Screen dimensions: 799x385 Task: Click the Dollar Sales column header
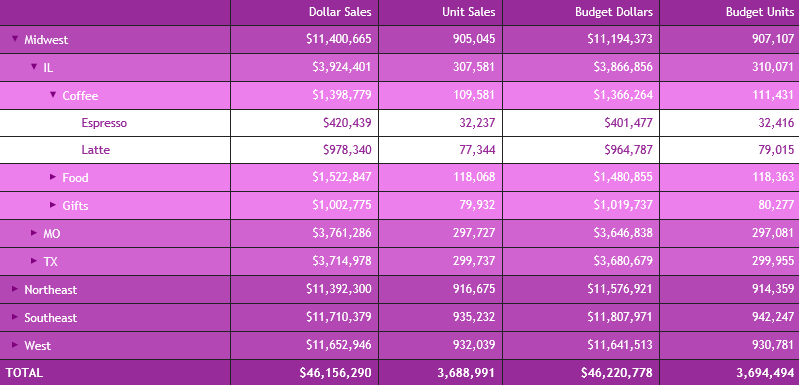(x=340, y=12)
